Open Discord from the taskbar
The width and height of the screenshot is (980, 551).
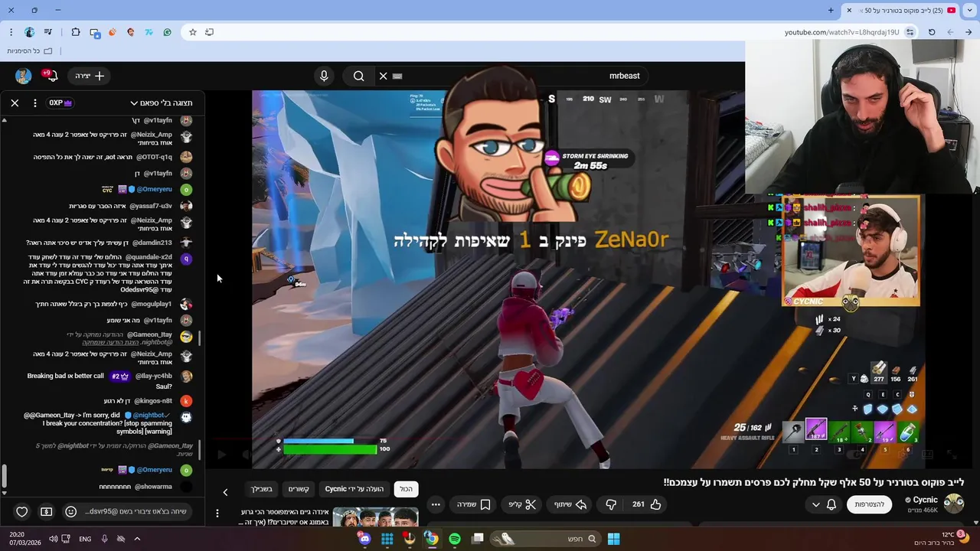pyautogui.click(x=365, y=539)
